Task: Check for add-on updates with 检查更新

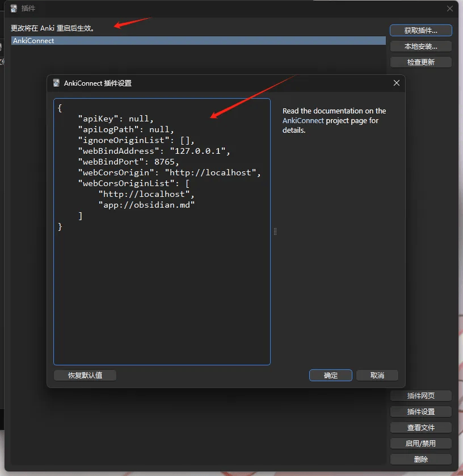Action: point(421,62)
